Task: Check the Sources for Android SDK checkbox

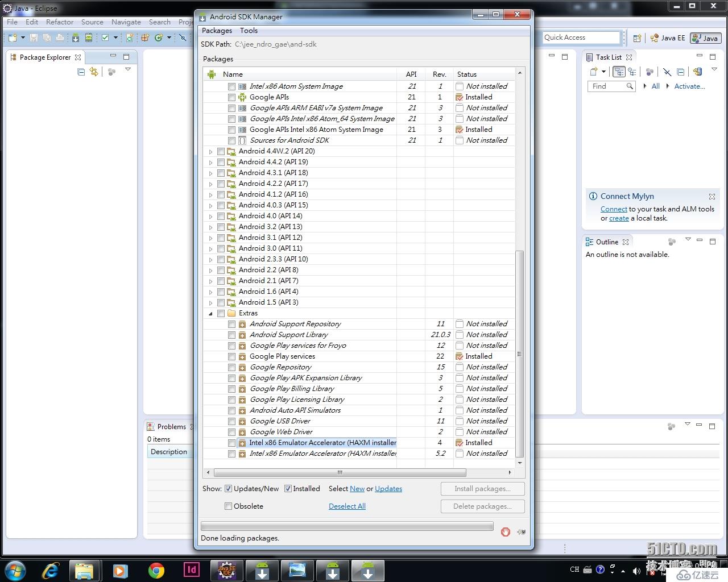Action: click(x=231, y=140)
